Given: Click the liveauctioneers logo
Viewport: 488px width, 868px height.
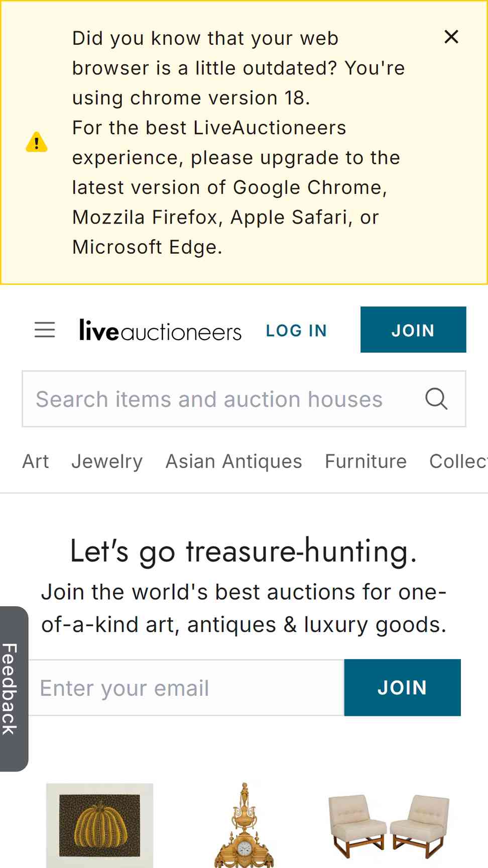Looking at the screenshot, I should pyautogui.click(x=160, y=331).
